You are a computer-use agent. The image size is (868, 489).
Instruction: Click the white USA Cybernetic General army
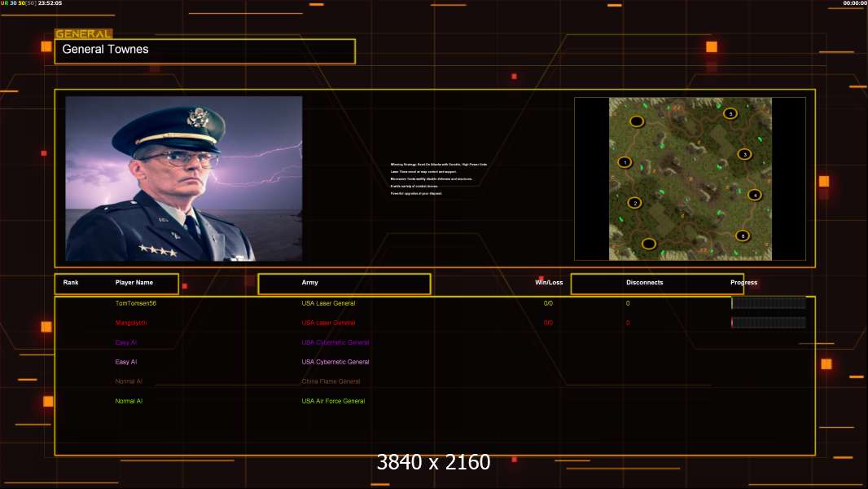tap(335, 362)
